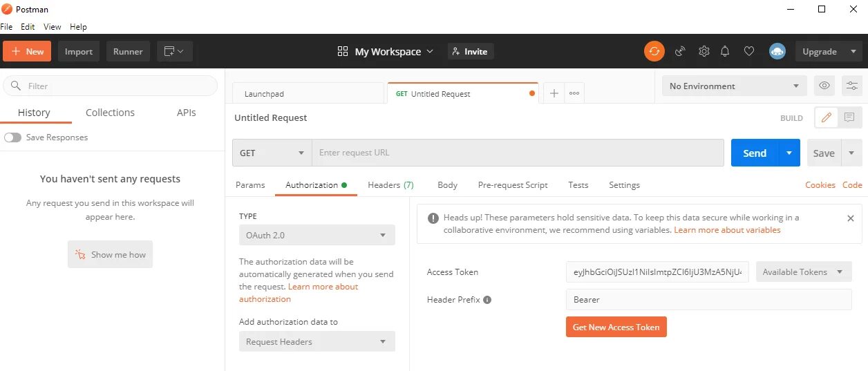Dismiss the Heads up warning banner
Image resolution: width=868 pixels, height=371 pixels.
pyautogui.click(x=851, y=218)
